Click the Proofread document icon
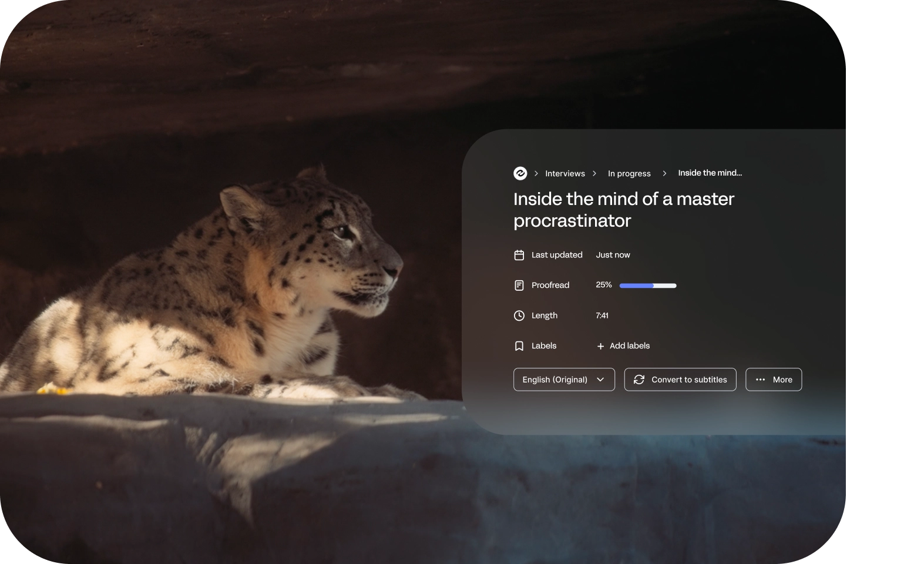 (x=519, y=286)
